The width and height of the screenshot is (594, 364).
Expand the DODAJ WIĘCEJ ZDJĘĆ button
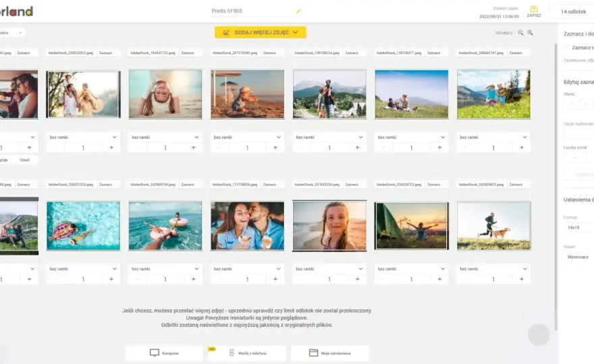pyautogui.click(x=261, y=32)
